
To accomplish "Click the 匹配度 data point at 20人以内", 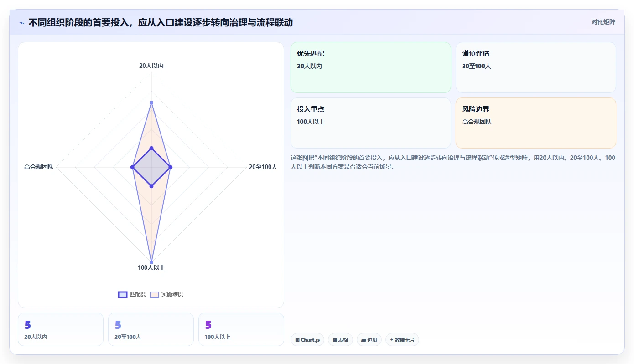I will click(151, 148).
